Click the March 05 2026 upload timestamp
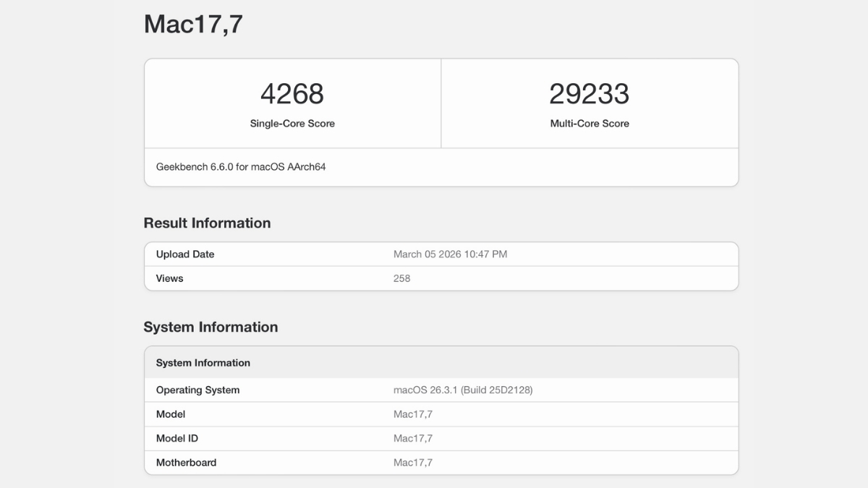This screenshot has height=488, width=868. point(450,254)
